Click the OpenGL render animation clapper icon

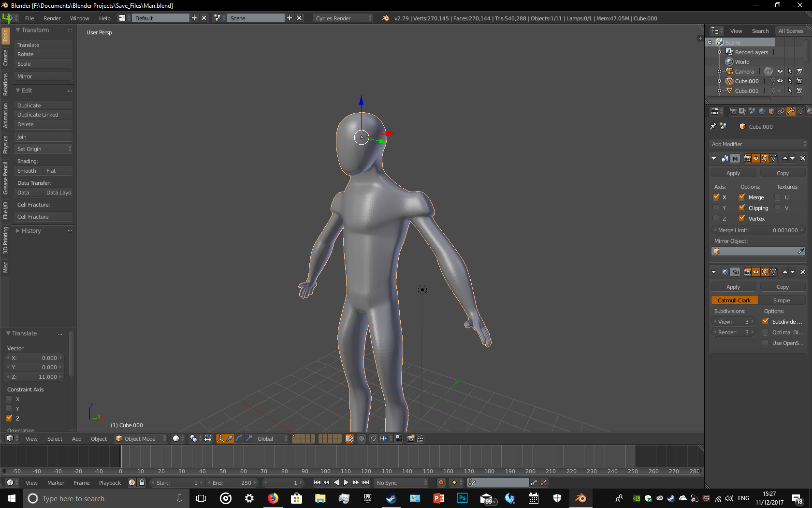[x=420, y=438]
